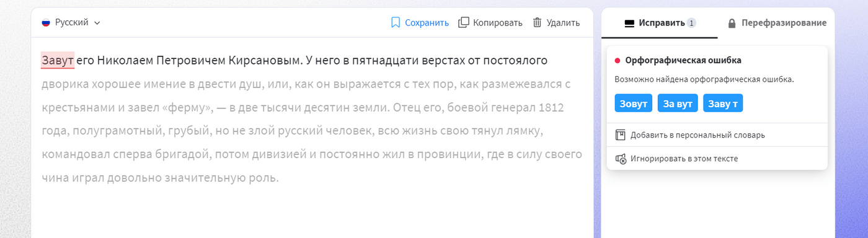
Task: Open the Перефразирование tab
Action: 776,23
